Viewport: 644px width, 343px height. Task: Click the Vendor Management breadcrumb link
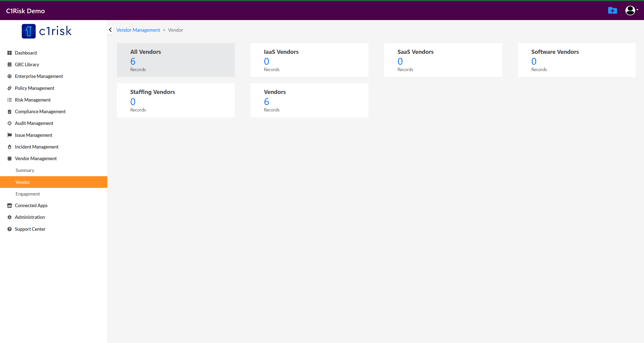click(x=138, y=30)
